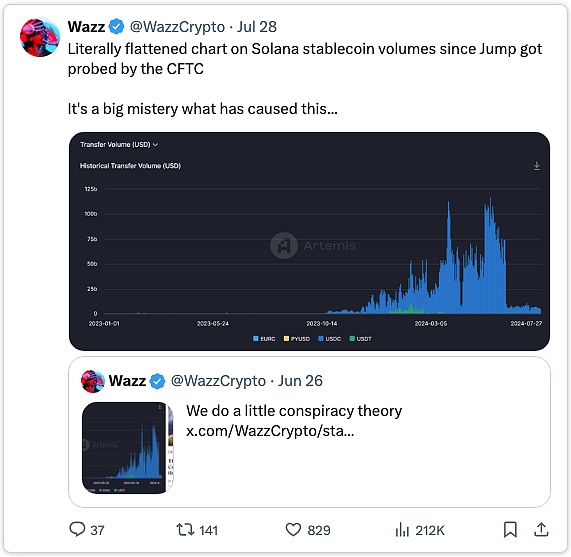The height and width of the screenshot is (557, 571).
Task: Open the share upload icon
Action: coord(541,529)
